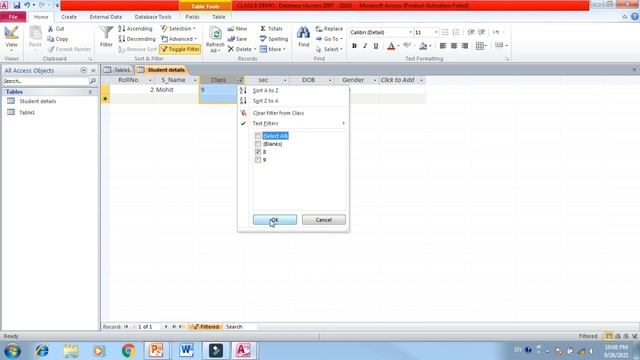Open the File tab

pos(13,17)
